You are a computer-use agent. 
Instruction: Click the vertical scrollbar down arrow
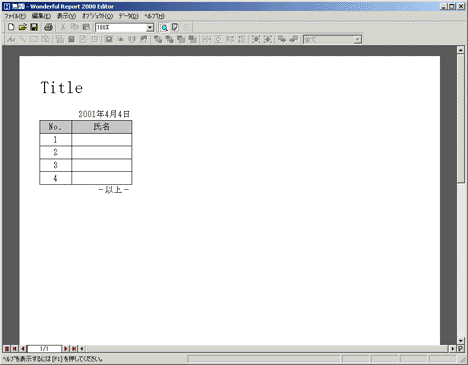click(461, 341)
